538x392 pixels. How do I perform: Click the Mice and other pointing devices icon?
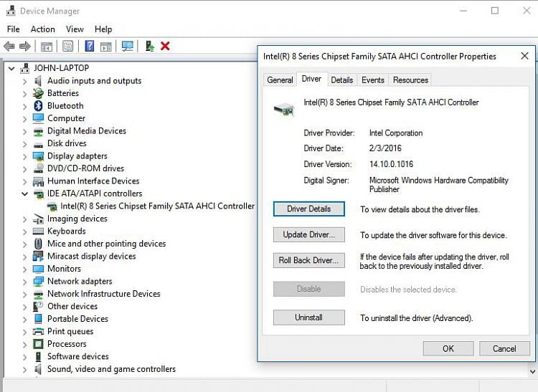[38, 244]
